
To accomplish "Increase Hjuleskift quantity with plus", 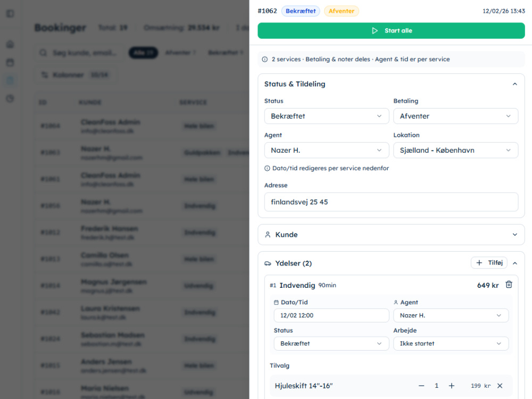I will coord(452,386).
